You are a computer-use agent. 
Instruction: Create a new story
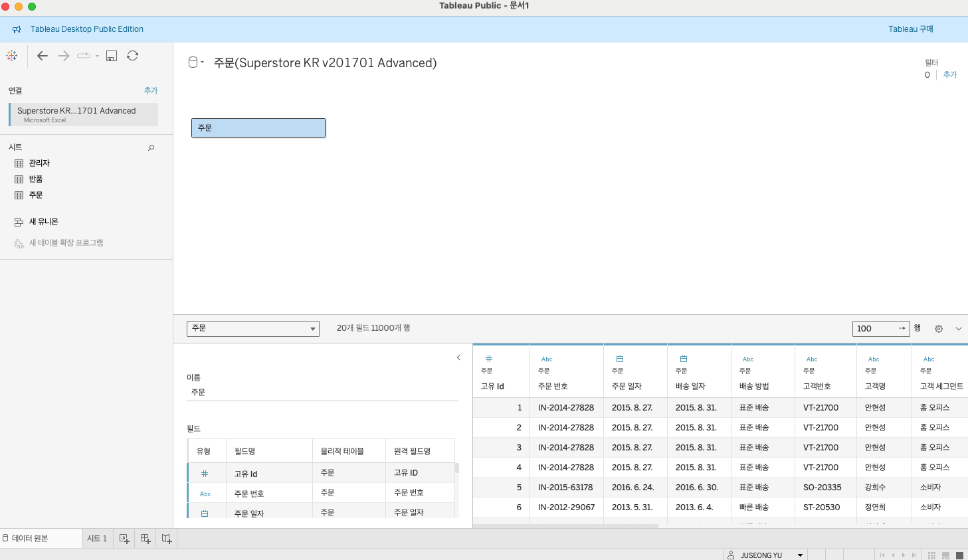167,539
